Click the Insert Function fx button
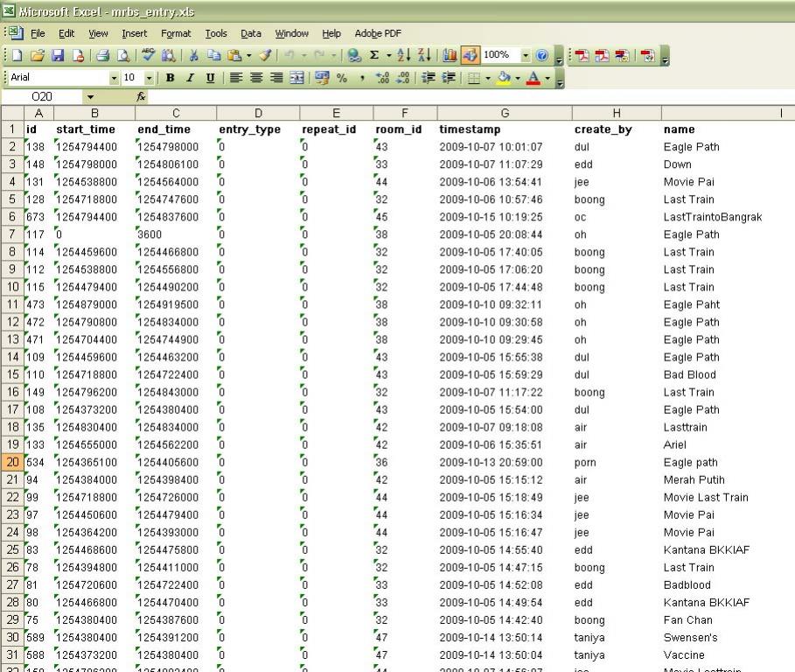 [x=141, y=97]
